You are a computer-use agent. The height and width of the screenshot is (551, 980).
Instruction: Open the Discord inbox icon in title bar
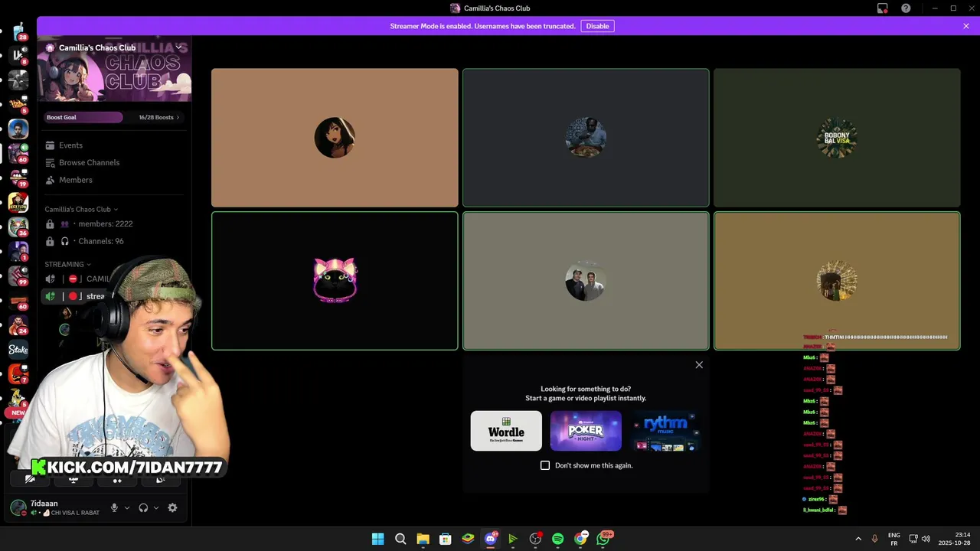coord(883,8)
